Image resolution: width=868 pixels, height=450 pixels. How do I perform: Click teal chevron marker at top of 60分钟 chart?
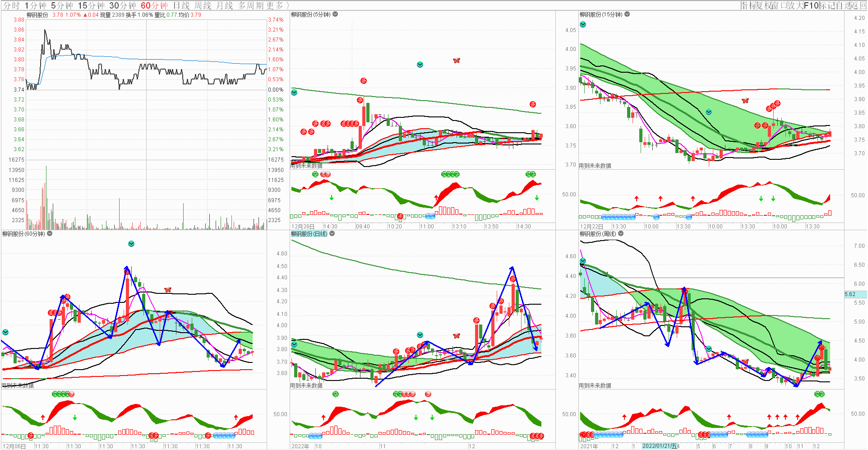point(131,244)
